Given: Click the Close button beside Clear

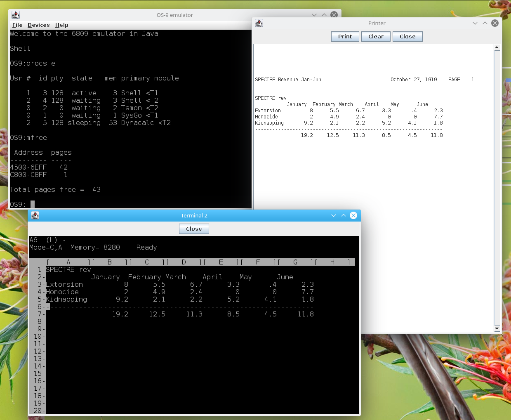Looking at the screenshot, I should click(x=407, y=36).
